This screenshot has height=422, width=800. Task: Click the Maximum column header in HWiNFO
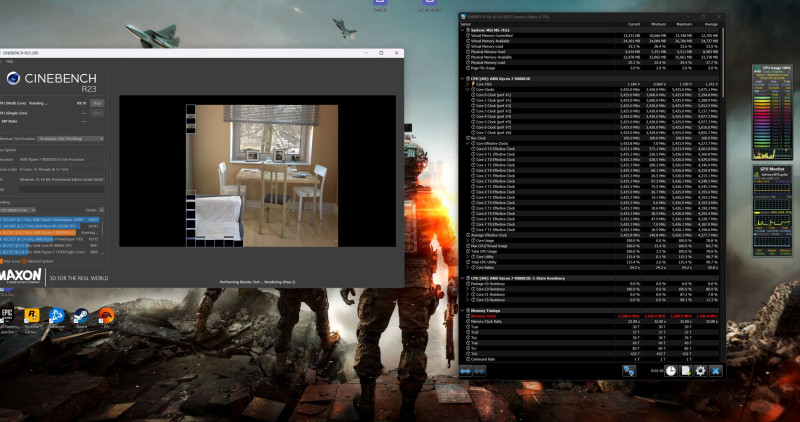point(682,24)
